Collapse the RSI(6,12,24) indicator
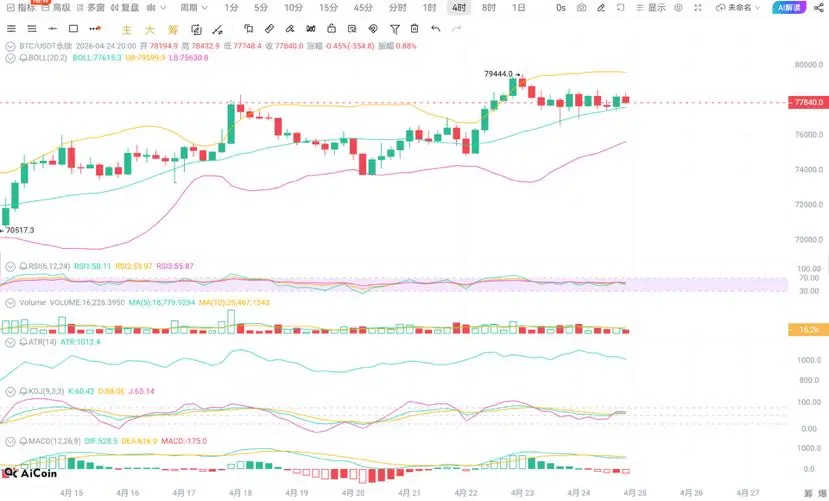Viewport: 829px width, 501px height. (10, 266)
